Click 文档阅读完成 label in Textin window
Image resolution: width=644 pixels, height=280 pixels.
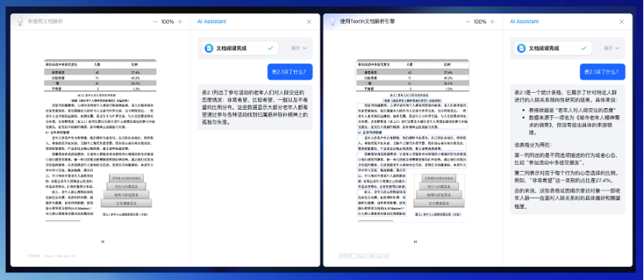(544, 48)
